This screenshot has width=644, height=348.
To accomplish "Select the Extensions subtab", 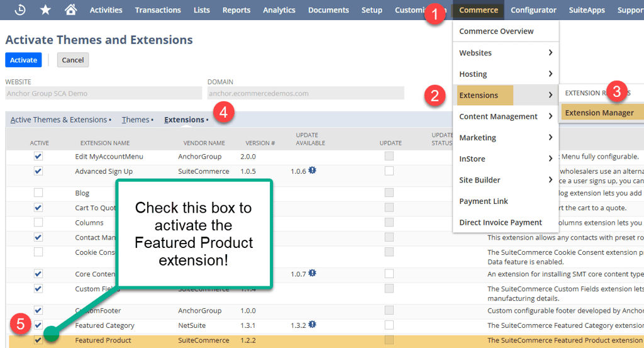I will (184, 120).
